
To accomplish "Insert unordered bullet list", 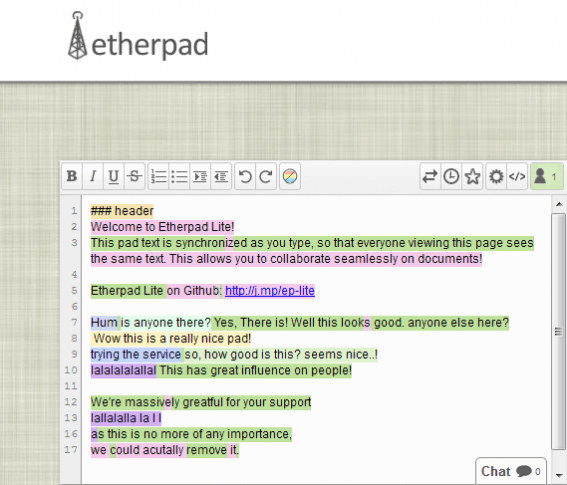I will click(179, 176).
